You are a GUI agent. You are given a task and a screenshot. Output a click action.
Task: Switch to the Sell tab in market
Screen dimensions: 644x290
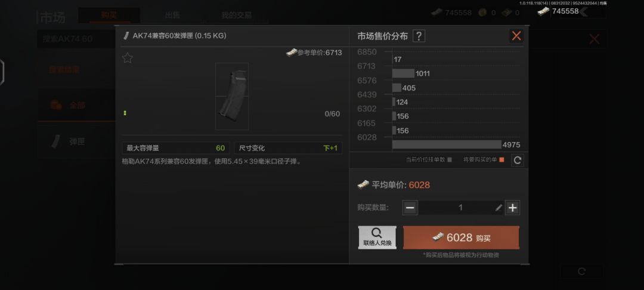click(x=172, y=16)
